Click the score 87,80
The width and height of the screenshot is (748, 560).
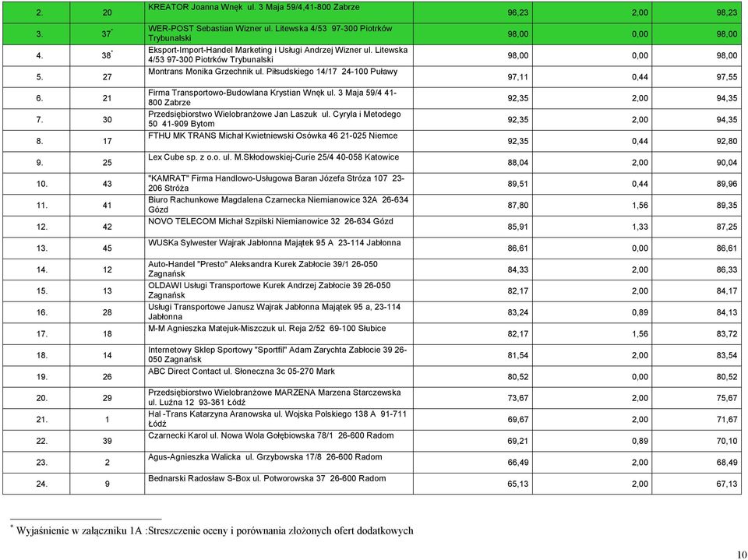point(517,206)
